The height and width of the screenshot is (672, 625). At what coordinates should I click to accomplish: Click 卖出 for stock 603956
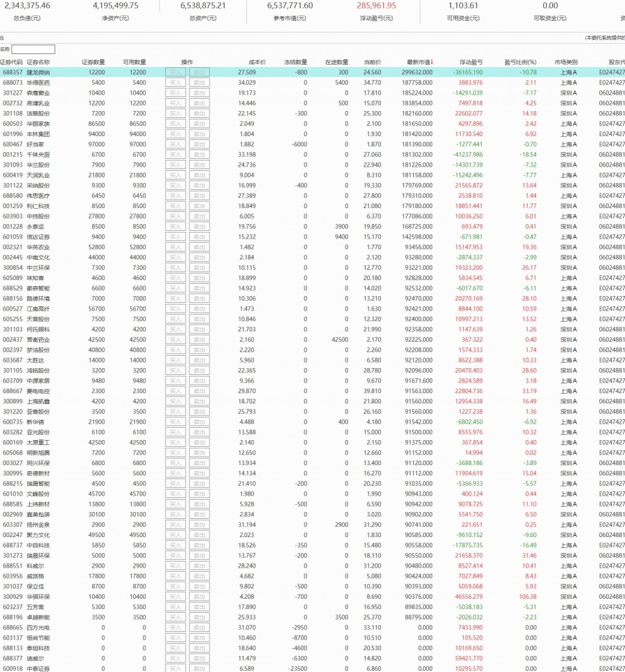click(200, 576)
